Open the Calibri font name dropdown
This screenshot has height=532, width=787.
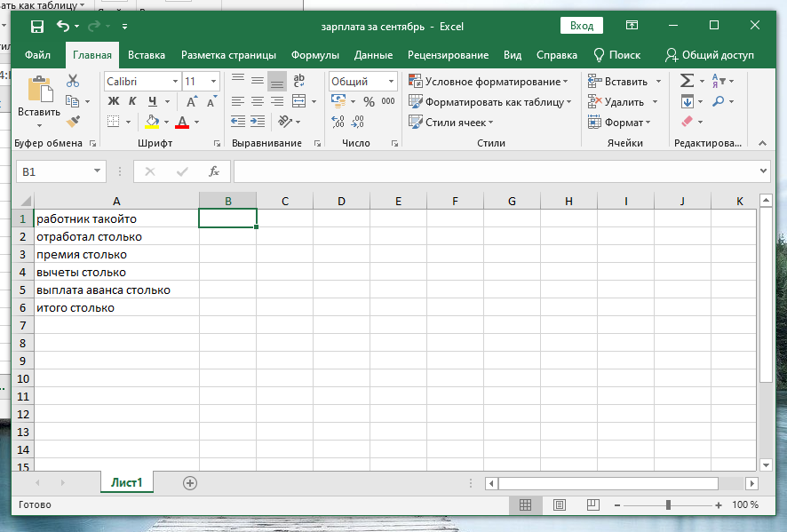pyautogui.click(x=176, y=82)
